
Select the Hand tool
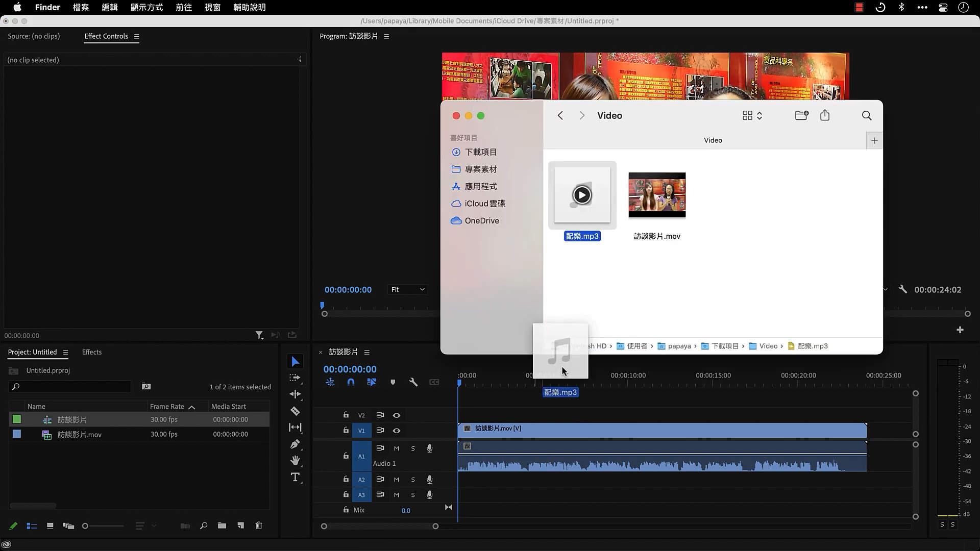pos(295,461)
